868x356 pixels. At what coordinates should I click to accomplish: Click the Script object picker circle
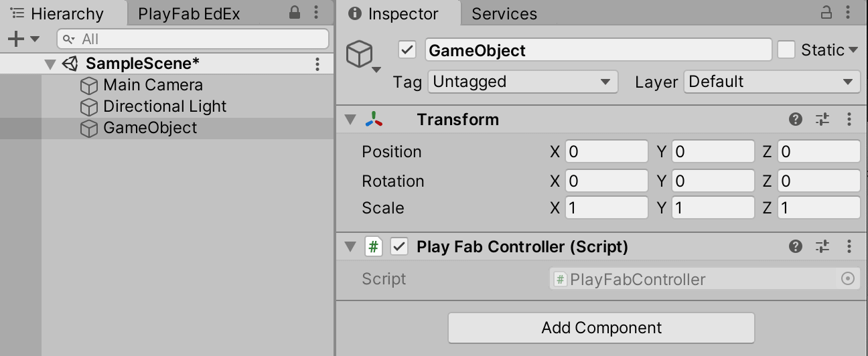(848, 279)
